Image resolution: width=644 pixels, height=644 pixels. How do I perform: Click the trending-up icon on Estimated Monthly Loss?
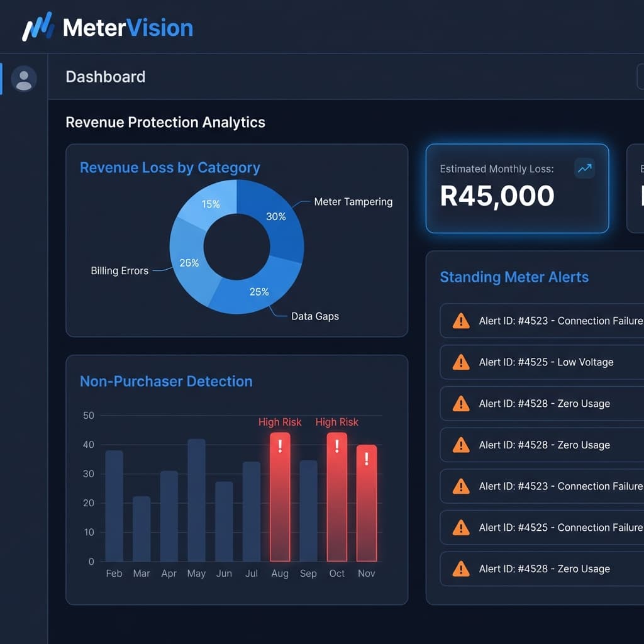584,169
